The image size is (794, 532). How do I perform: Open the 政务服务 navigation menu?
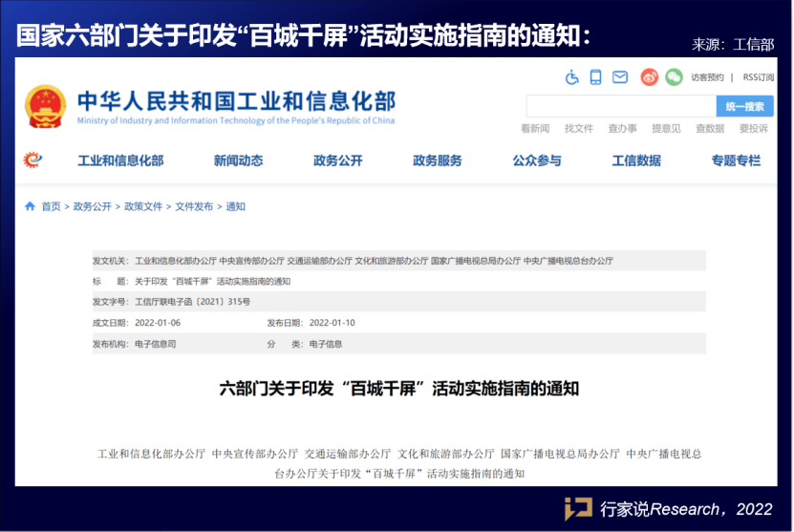[437, 160]
